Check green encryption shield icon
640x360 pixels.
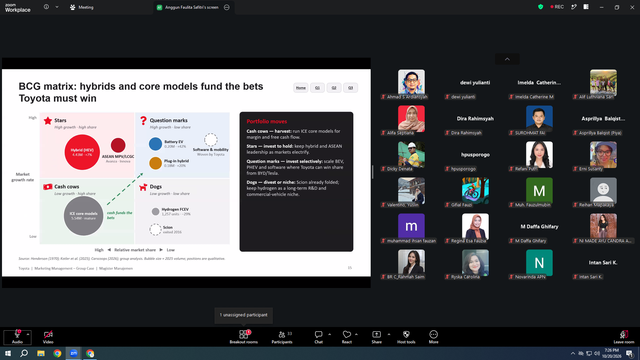[x=540, y=7]
